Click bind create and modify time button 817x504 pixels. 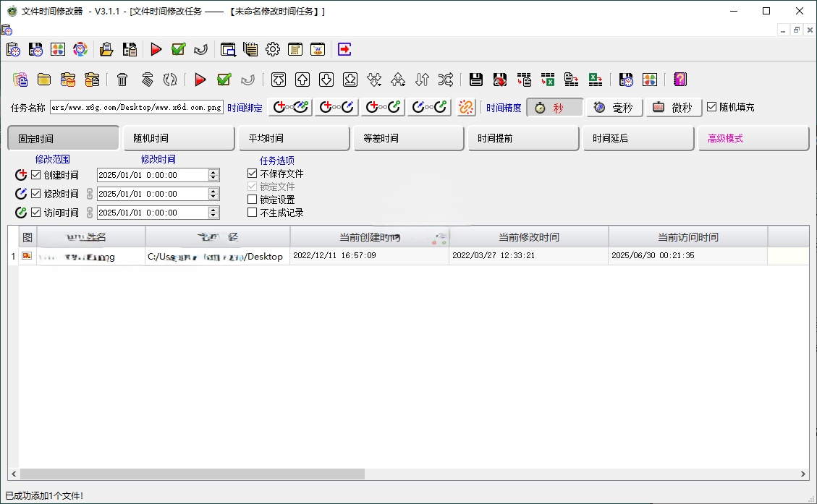tap(336, 107)
